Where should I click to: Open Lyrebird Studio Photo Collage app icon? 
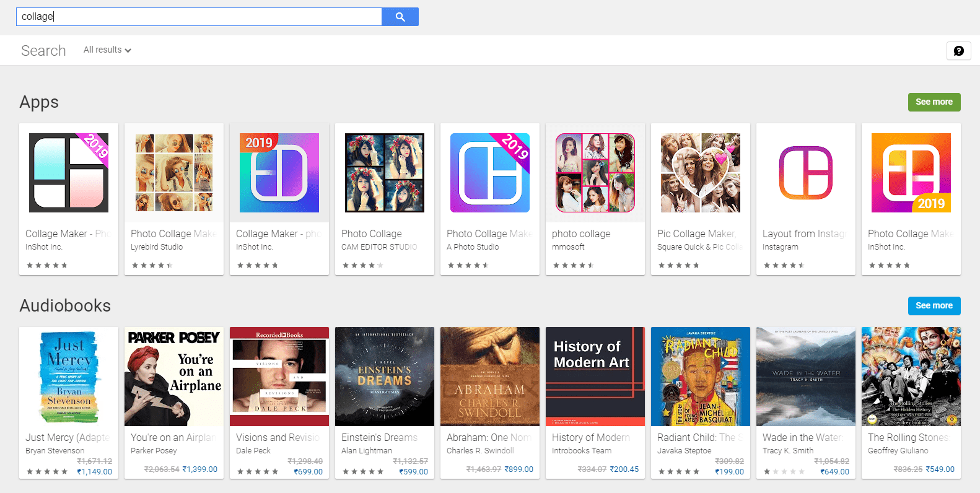174,173
